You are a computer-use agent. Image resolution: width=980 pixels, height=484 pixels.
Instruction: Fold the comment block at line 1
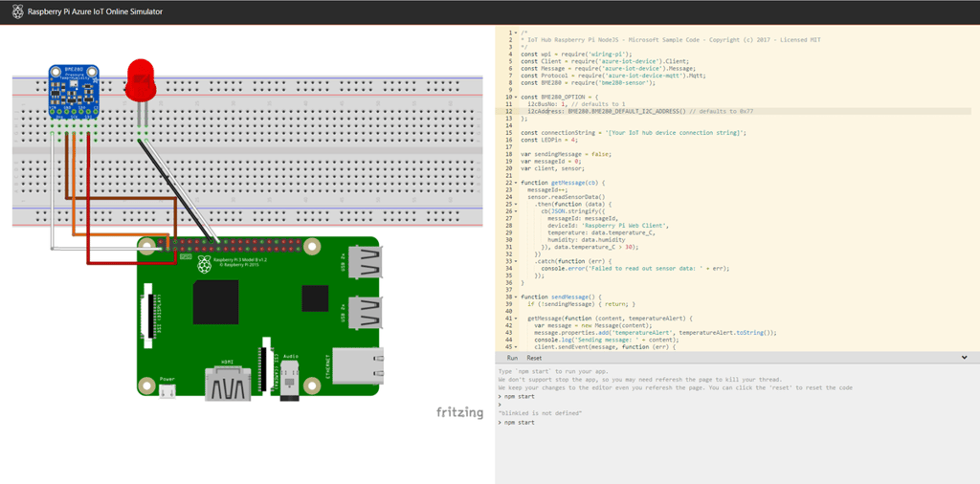(516, 33)
